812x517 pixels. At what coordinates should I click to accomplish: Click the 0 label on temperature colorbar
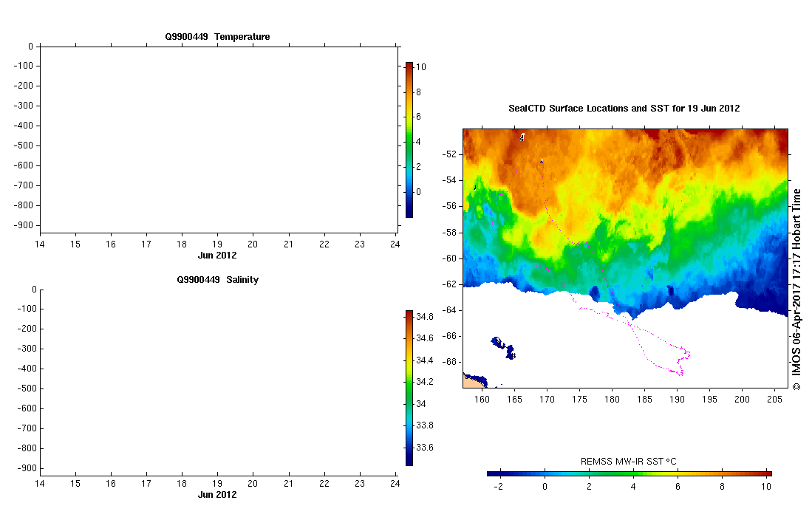418,191
